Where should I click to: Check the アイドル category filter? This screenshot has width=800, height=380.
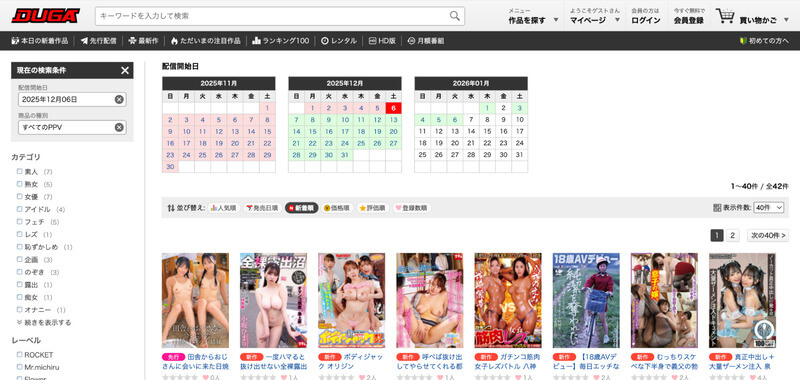[19, 209]
